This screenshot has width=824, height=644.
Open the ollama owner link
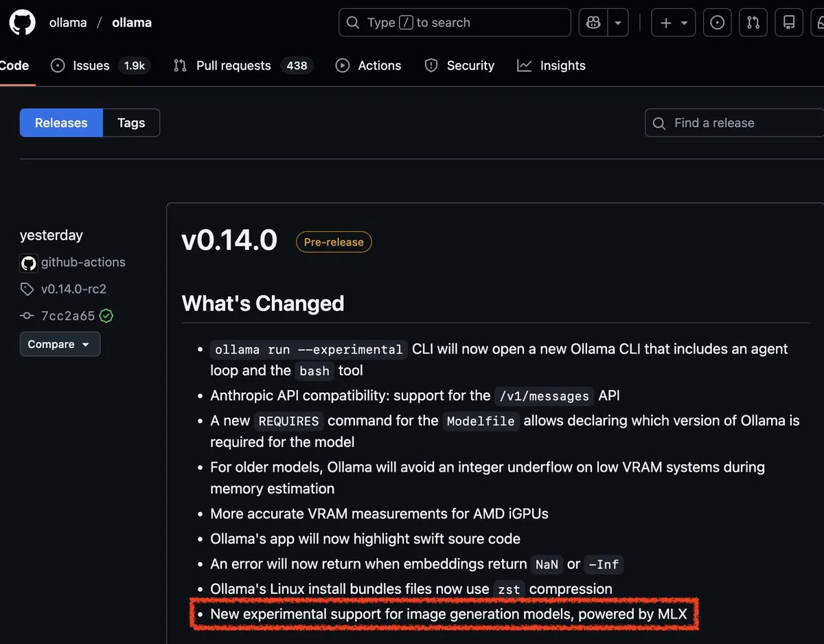[68, 23]
